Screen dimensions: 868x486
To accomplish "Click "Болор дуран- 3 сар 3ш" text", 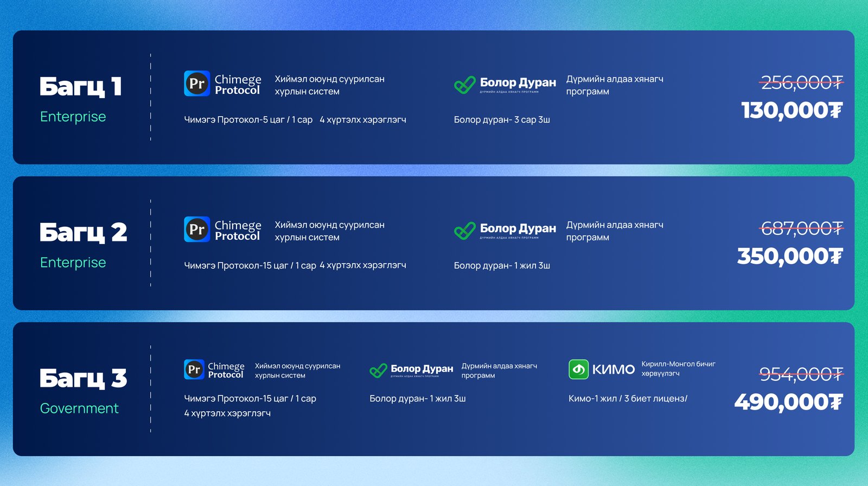I will pos(502,120).
